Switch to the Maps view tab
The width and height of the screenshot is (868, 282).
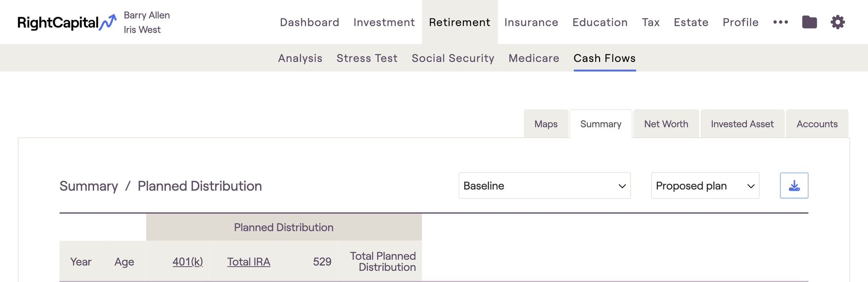coord(546,124)
